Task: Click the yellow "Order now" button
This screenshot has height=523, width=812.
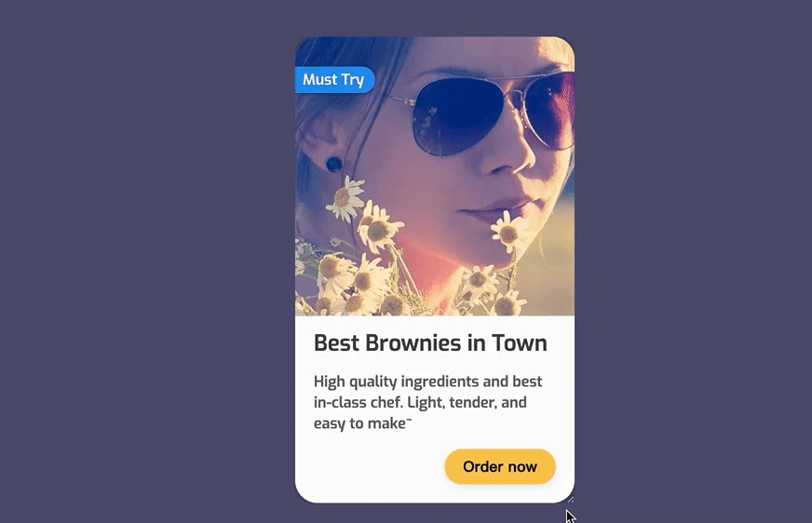Action: pyautogui.click(x=500, y=466)
